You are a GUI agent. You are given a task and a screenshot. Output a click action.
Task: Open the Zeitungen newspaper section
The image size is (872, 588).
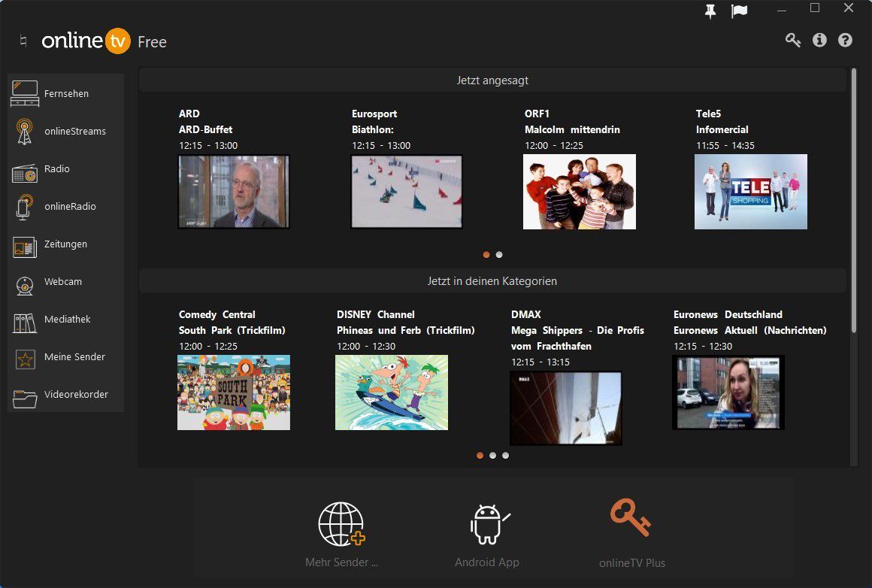(66, 244)
